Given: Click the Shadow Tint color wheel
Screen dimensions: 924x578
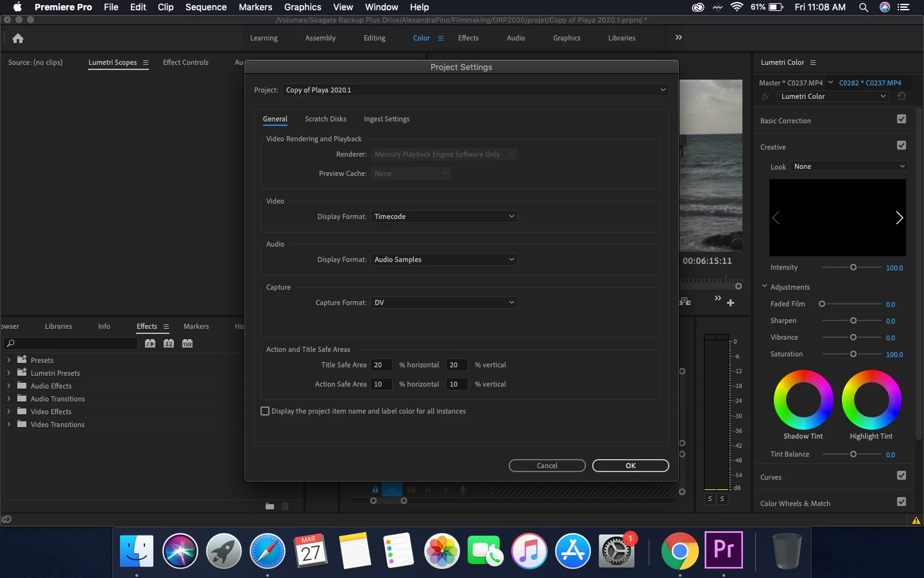Looking at the screenshot, I should tap(803, 399).
